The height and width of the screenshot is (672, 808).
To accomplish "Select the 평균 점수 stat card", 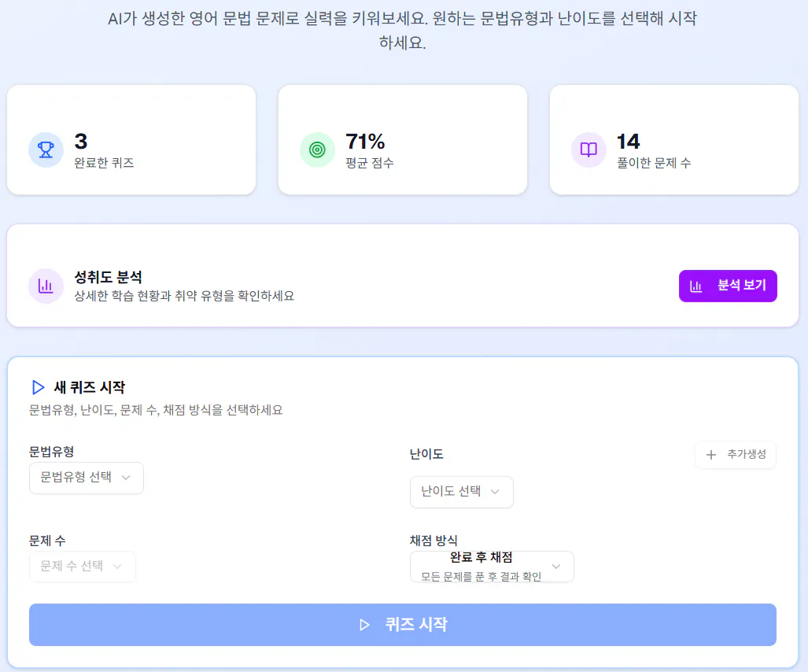I will [402, 140].
